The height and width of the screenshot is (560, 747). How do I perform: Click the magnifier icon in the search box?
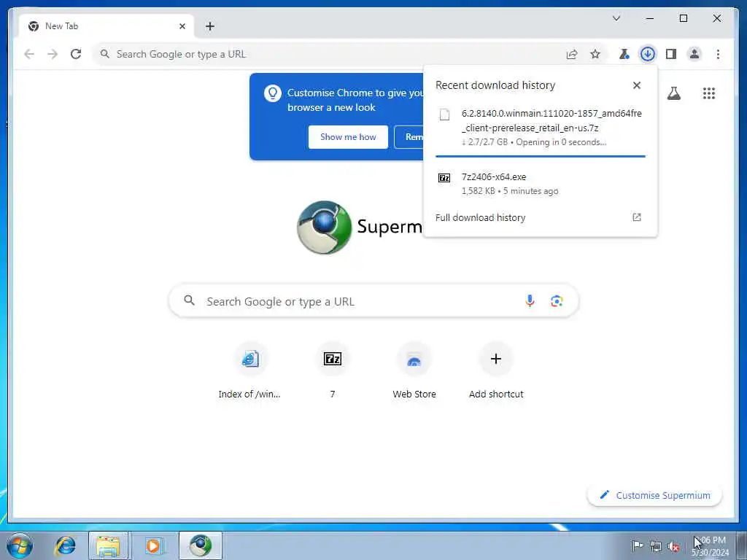pos(189,300)
